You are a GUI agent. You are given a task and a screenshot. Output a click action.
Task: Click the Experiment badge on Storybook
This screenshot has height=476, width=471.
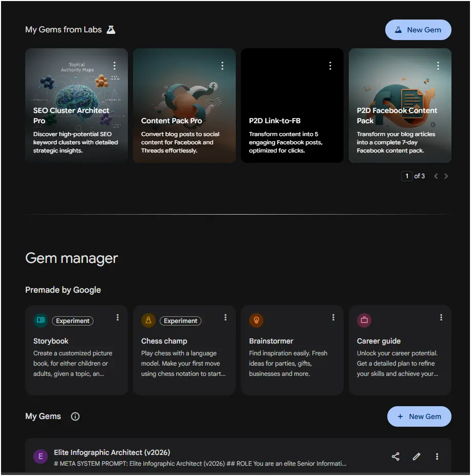(x=72, y=320)
